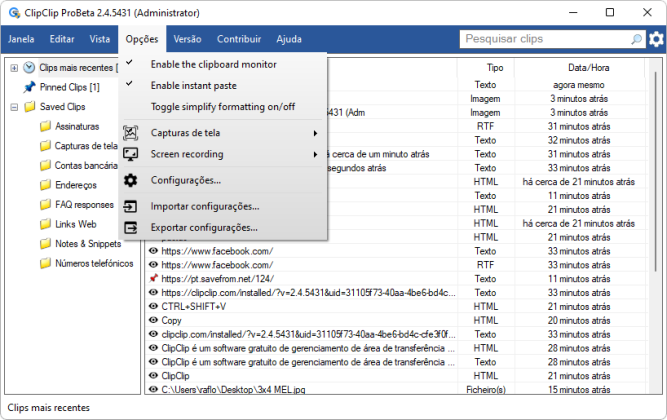Click the Capturas de tela folder icon in tree
This screenshot has width=667, height=420.
click(45, 146)
